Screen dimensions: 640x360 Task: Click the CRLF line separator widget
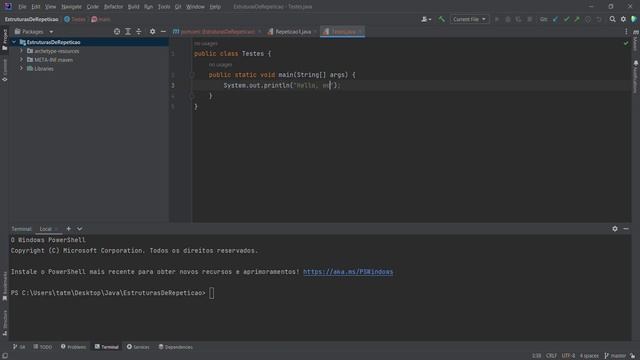tap(551, 356)
